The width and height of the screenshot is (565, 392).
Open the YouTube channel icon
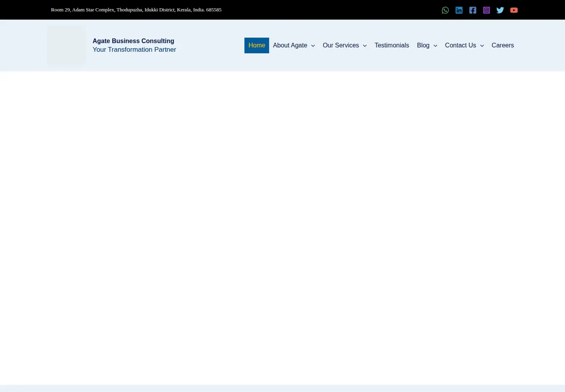click(514, 10)
